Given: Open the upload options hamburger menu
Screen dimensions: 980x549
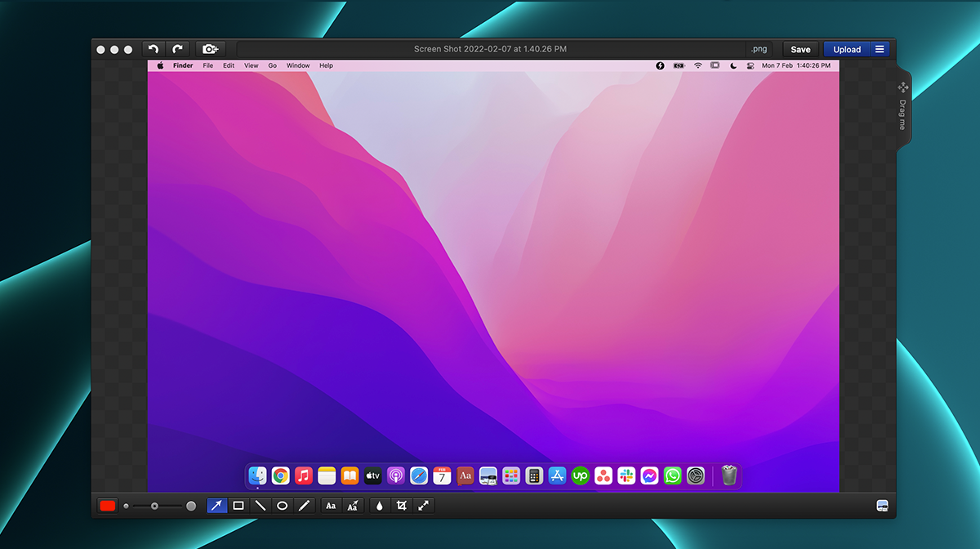Looking at the screenshot, I should (x=880, y=49).
